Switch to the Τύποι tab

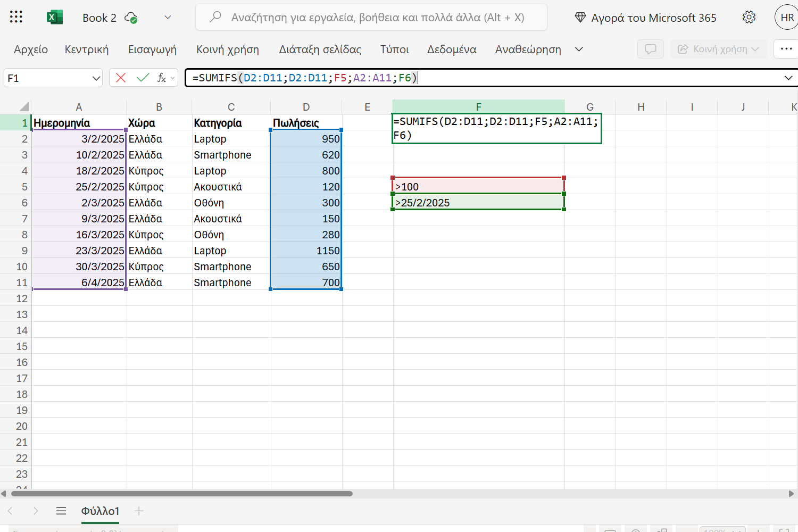coord(394,49)
